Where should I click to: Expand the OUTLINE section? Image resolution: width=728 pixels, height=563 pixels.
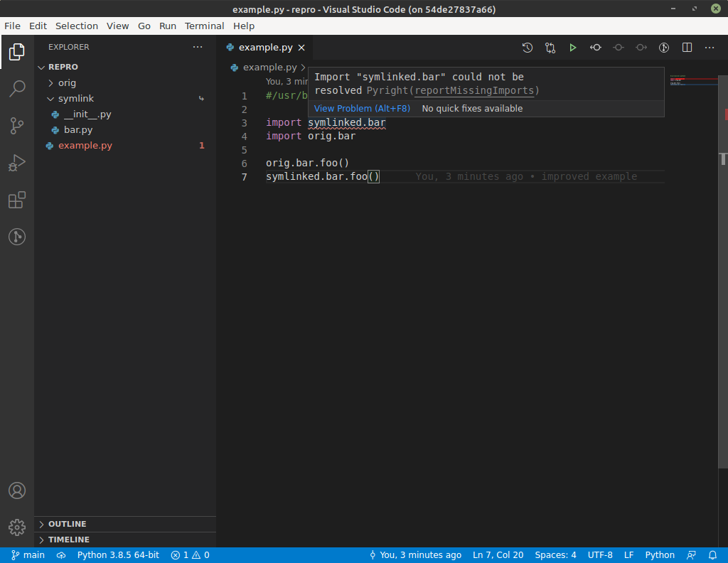[x=125, y=524]
